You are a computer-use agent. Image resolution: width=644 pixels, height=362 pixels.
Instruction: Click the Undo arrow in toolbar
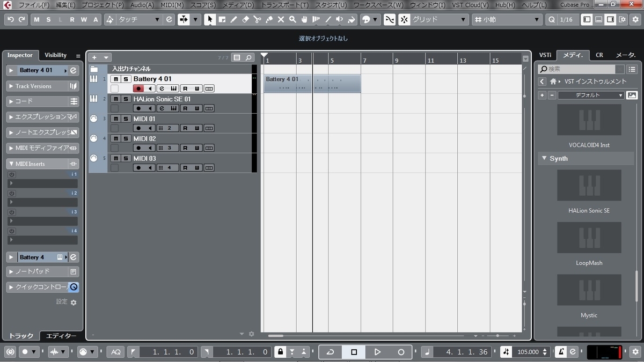(x=10, y=19)
